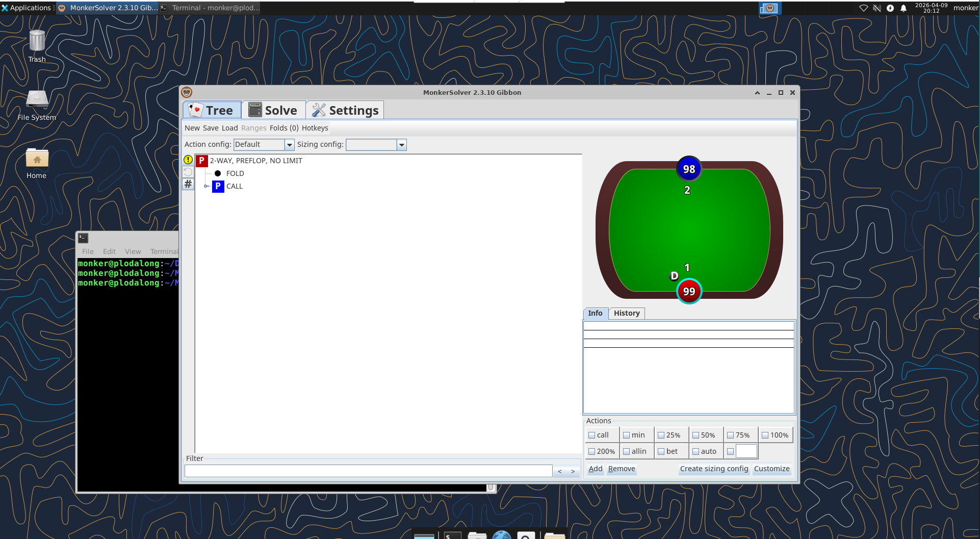The width and height of the screenshot is (980, 539).
Task: Open web browser globe in the dock
Action: tap(502, 534)
